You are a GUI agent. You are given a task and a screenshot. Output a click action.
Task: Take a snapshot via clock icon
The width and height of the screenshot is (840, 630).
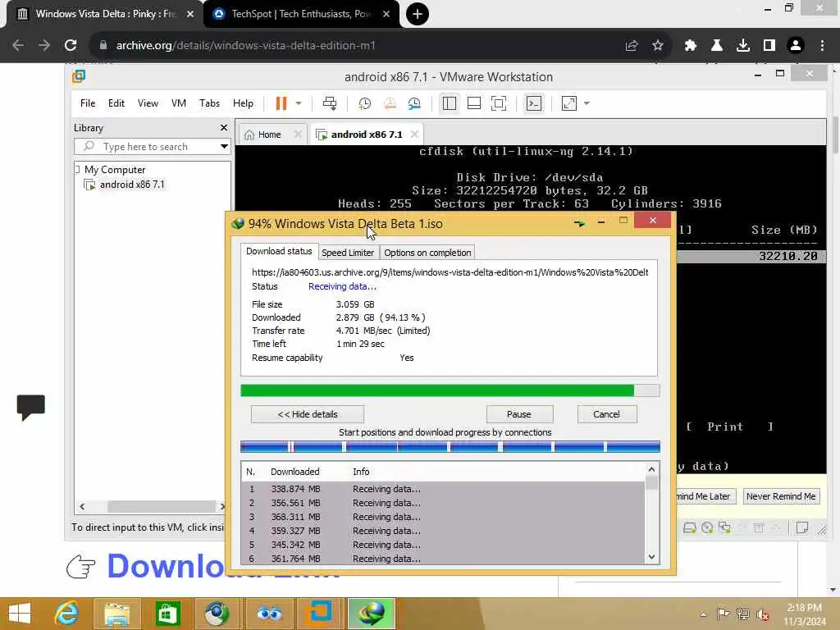point(364,103)
